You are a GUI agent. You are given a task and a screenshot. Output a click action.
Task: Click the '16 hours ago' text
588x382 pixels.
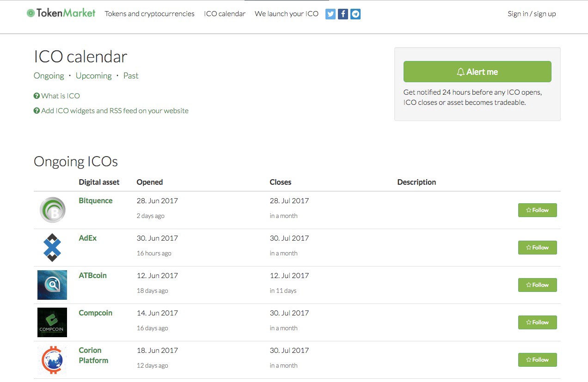pyautogui.click(x=154, y=254)
